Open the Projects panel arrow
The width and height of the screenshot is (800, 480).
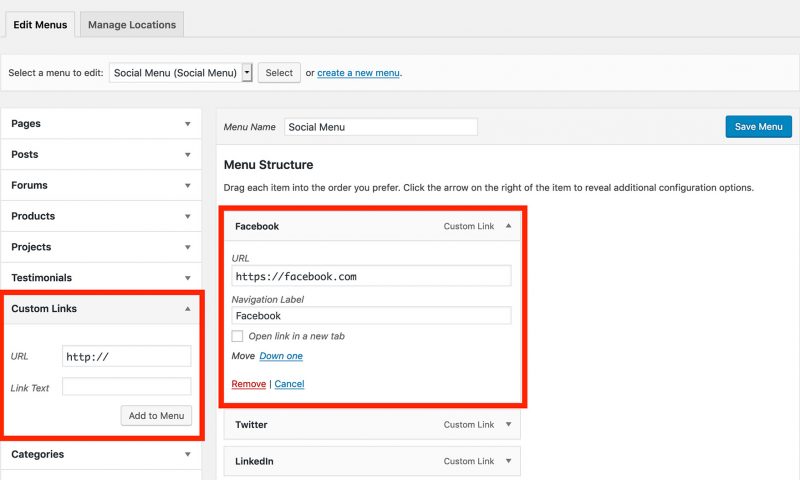coord(188,247)
